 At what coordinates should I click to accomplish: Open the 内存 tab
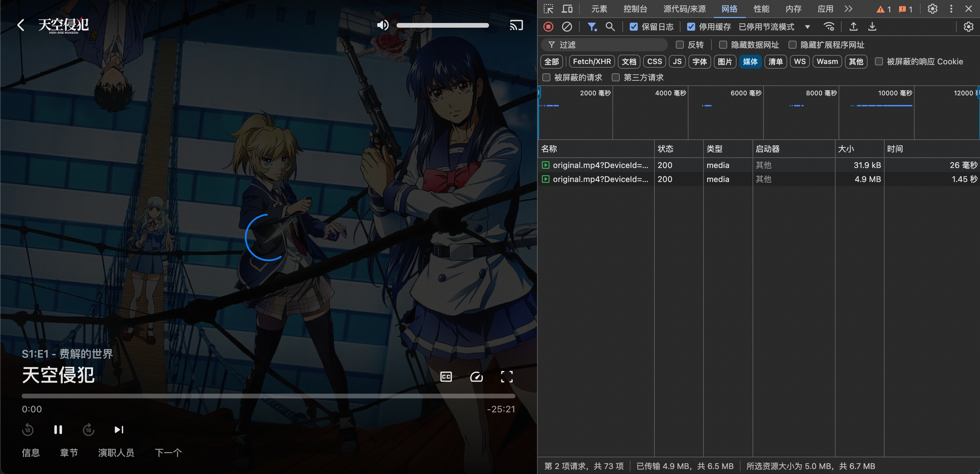[793, 9]
